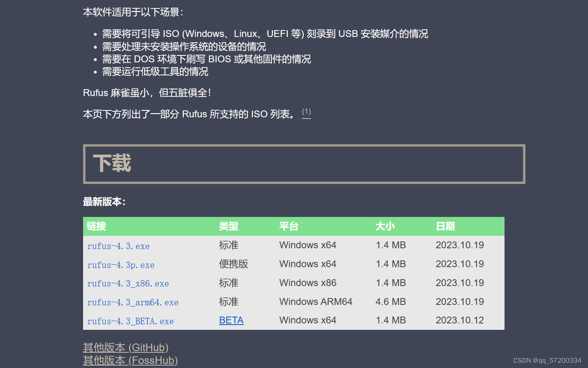Click 2023.10.19 in the rufus-4.3p.exe row

click(x=460, y=264)
